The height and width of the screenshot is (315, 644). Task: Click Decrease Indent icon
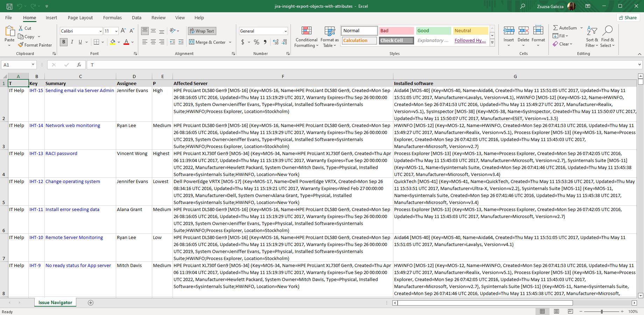(173, 42)
